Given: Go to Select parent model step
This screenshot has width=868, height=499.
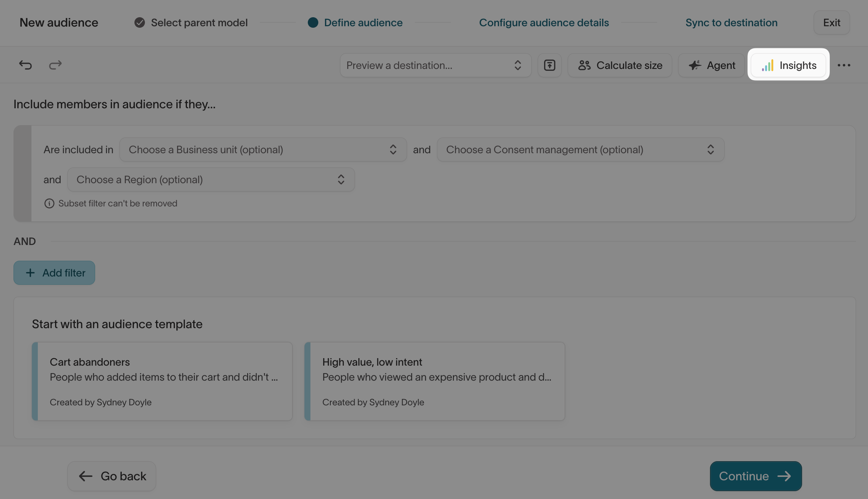Looking at the screenshot, I should coord(191,22).
